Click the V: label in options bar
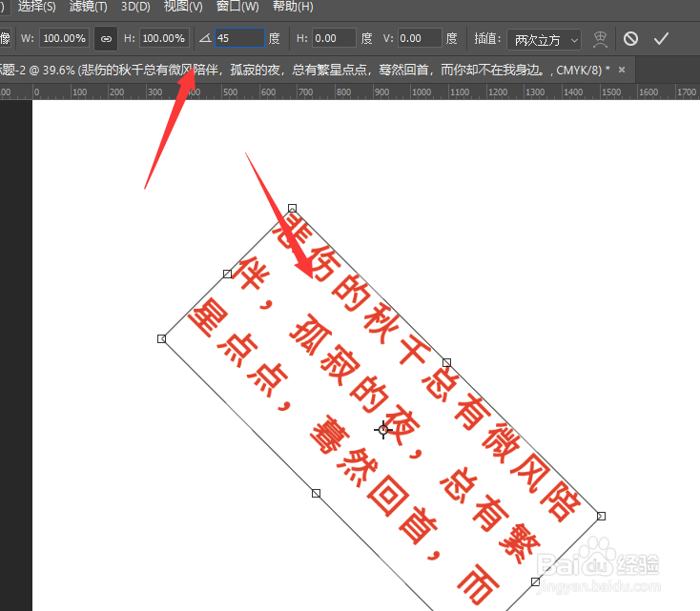 pos(388,38)
